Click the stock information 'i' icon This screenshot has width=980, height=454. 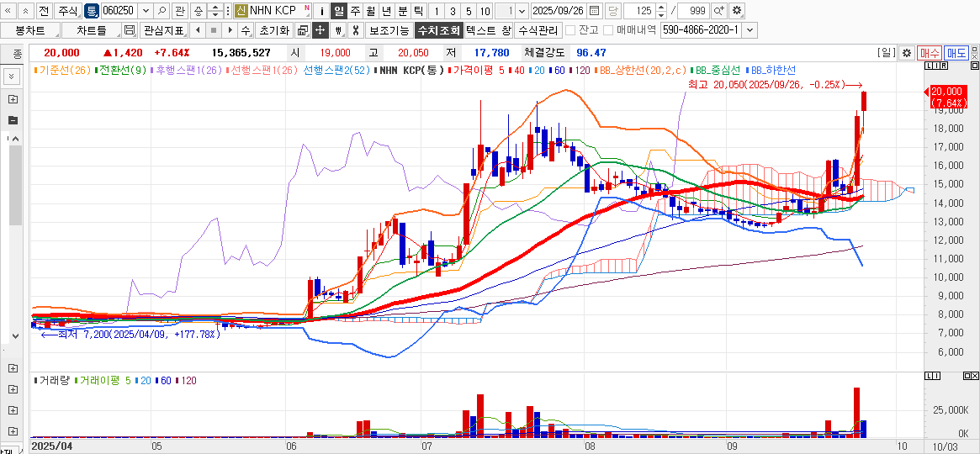(322, 11)
